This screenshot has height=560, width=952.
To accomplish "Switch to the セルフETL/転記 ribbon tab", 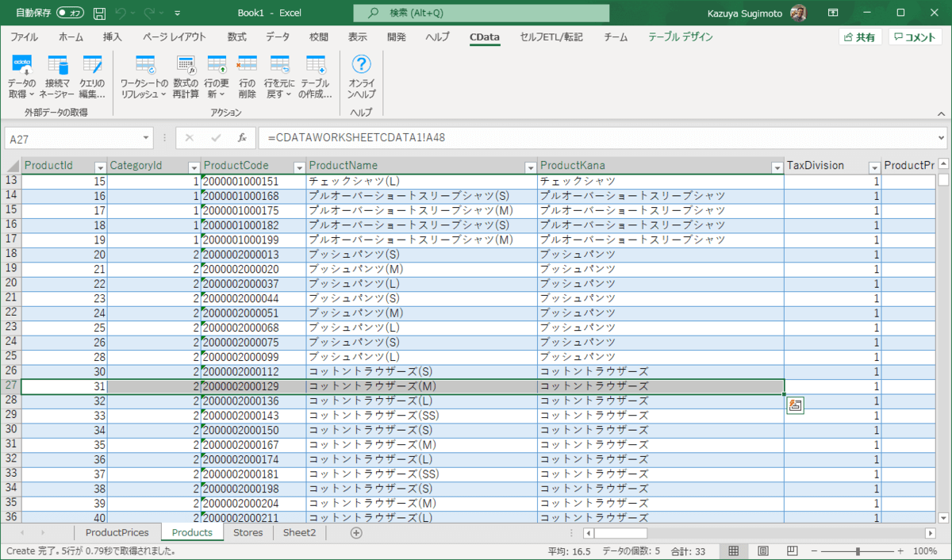I will [x=551, y=37].
